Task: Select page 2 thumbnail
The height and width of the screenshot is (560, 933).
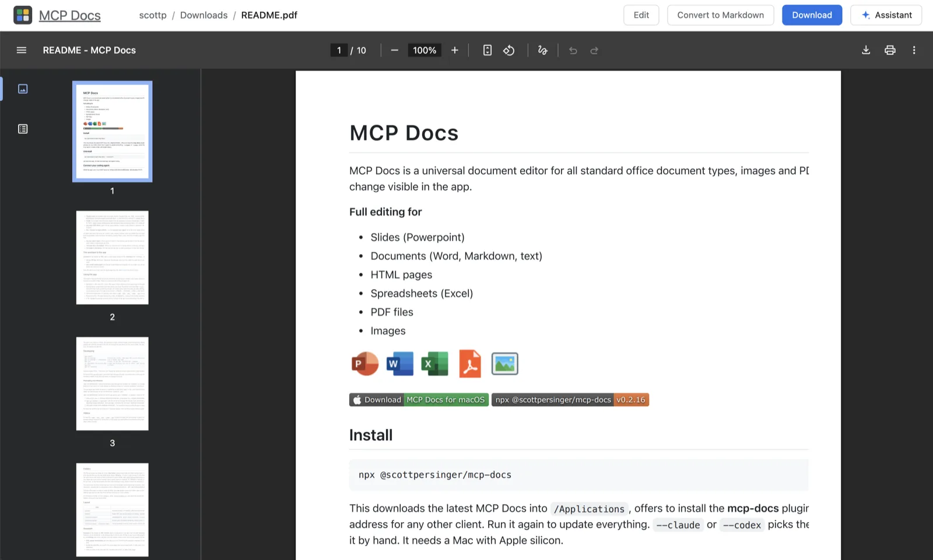Action: click(113, 258)
